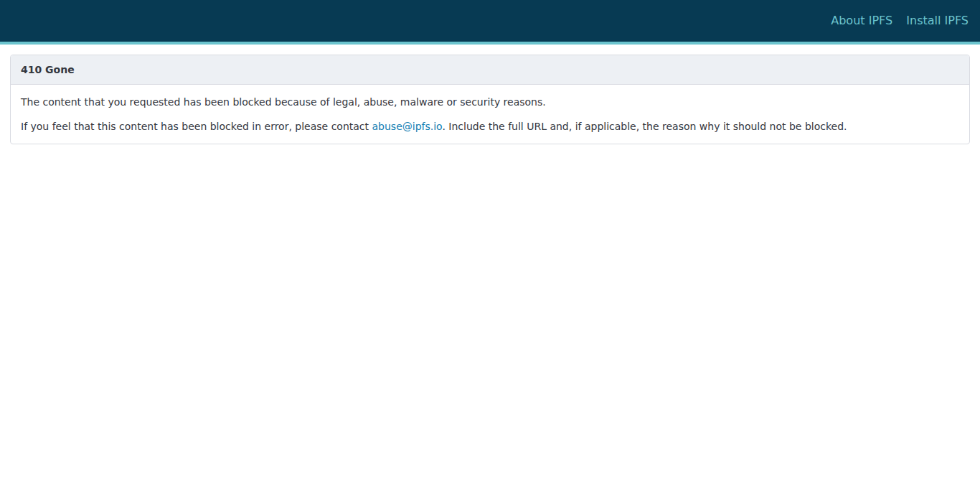Click the number 410 in the heading
Viewport: 980px width, 489px height.
pos(31,70)
